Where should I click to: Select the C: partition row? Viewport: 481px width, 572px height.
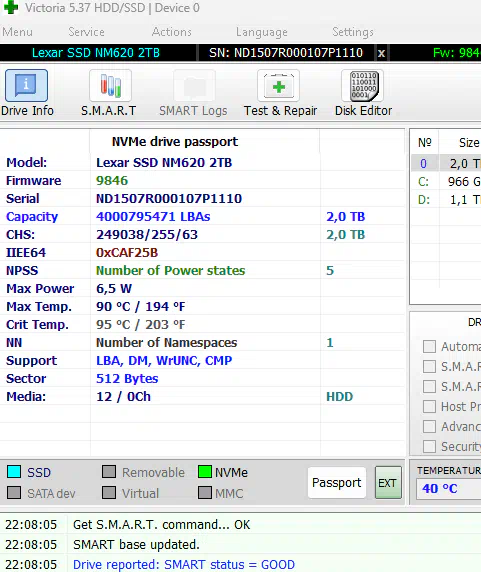click(446, 181)
